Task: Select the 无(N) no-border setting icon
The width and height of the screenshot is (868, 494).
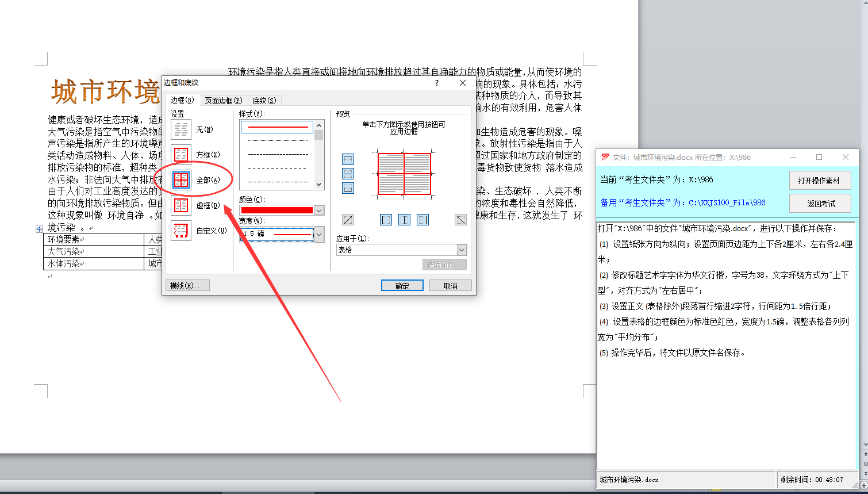Action: click(181, 129)
